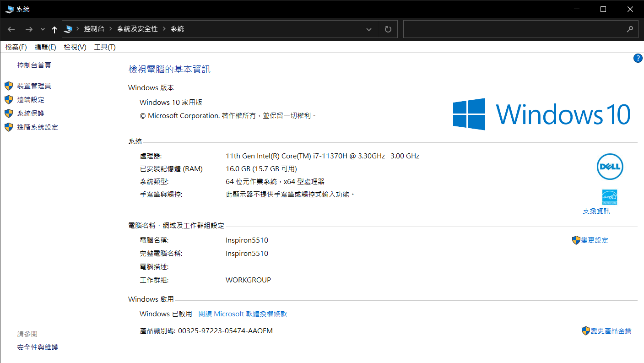Select 系統及安全性 in the address breadcrumb

click(137, 29)
